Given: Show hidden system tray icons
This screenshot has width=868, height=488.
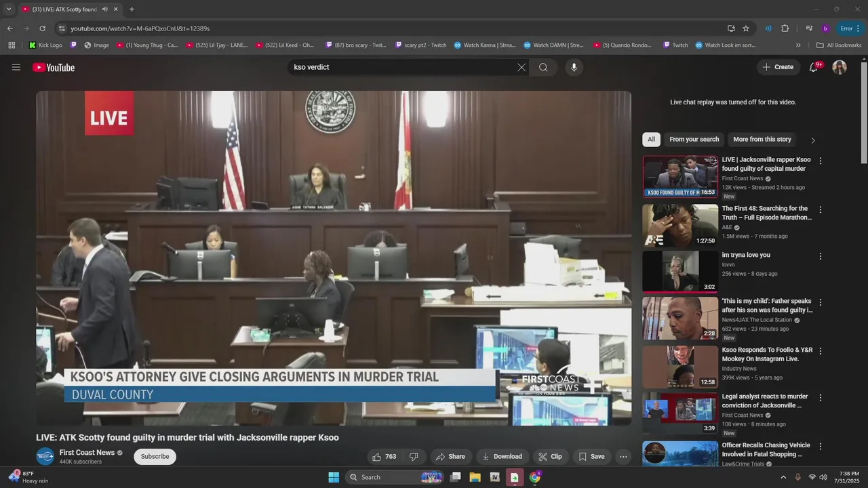Looking at the screenshot, I should (x=783, y=477).
